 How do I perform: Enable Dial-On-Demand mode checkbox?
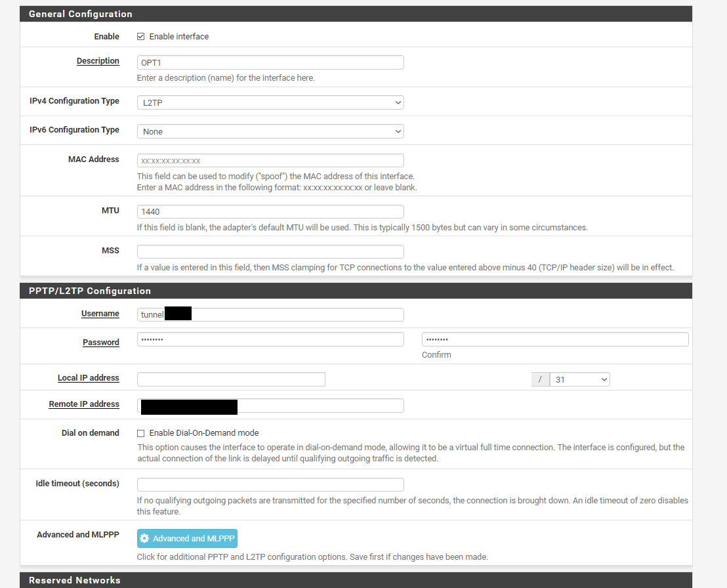[x=140, y=433]
